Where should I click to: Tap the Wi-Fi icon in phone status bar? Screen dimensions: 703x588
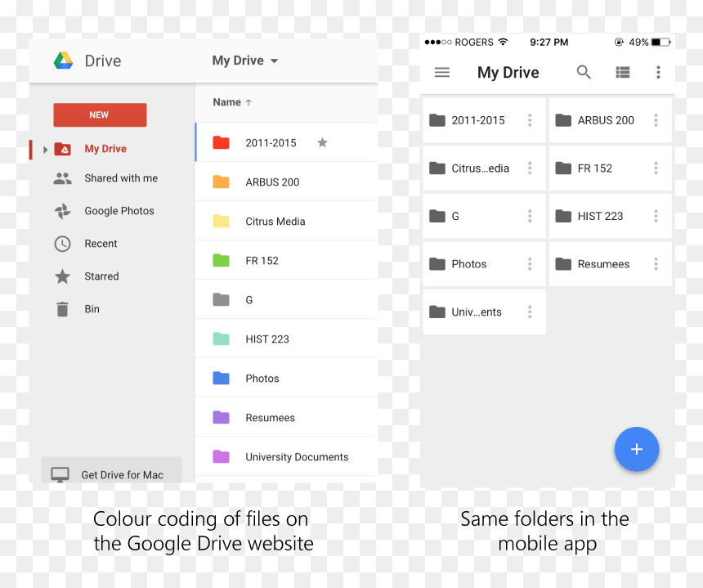[504, 42]
